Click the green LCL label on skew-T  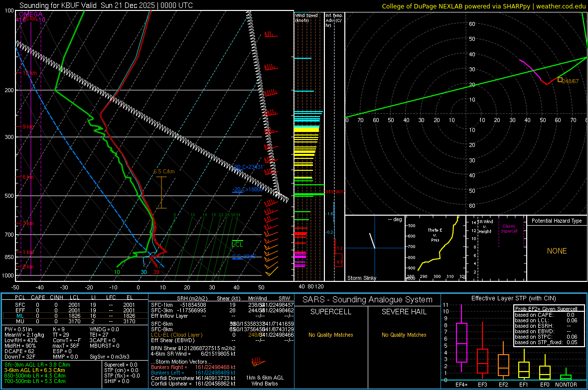pyautogui.click(x=237, y=245)
